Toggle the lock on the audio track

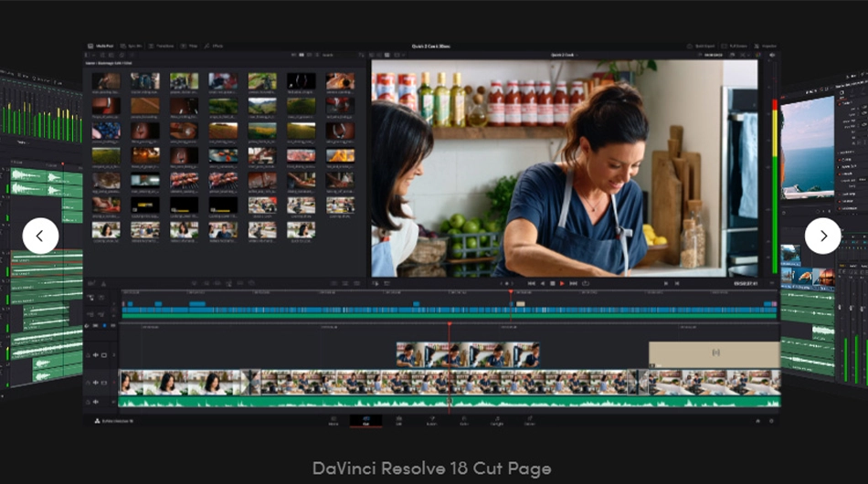coord(88,402)
